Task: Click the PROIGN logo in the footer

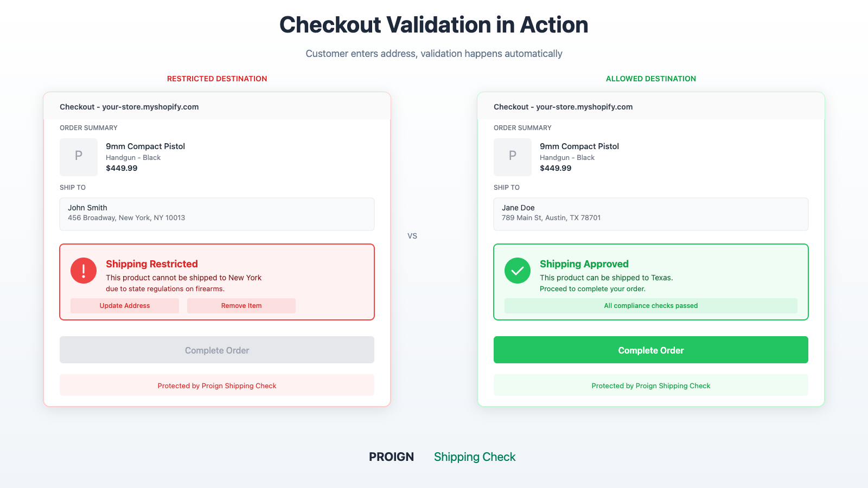Action: click(391, 457)
